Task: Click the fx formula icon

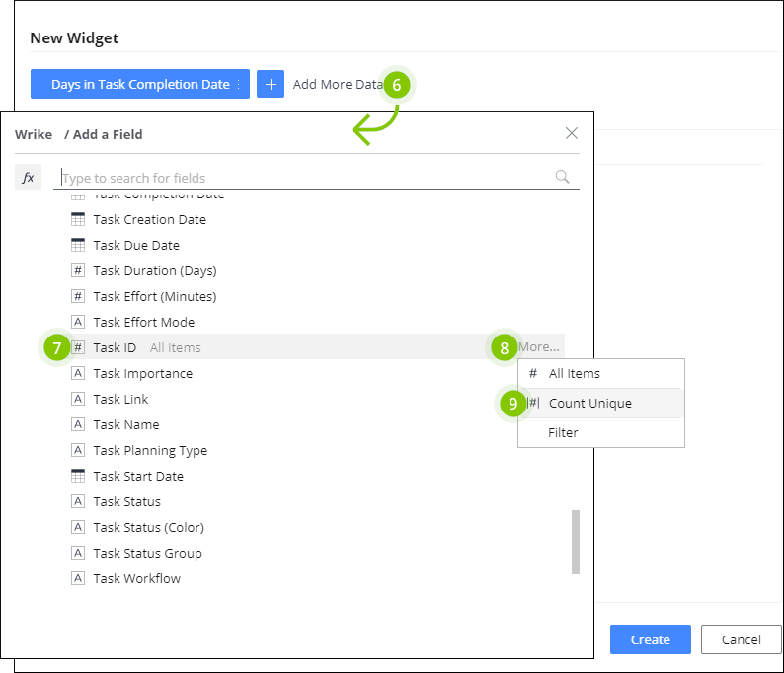Action: (28, 178)
